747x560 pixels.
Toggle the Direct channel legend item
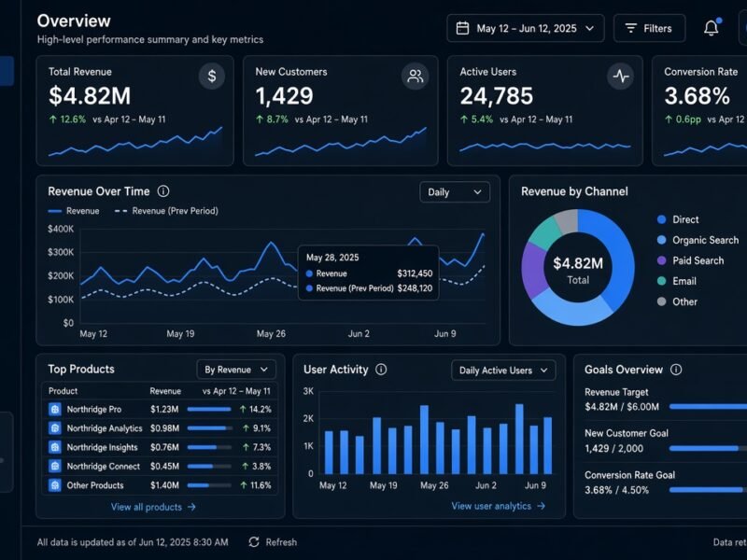point(678,219)
